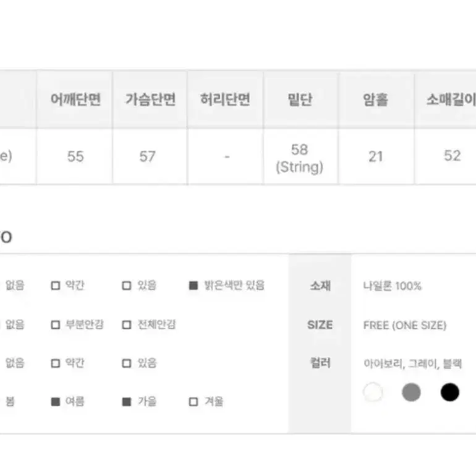Uncheck the 여름 season checkbox
Screen dimensions: 476x476
coord(55,402)
